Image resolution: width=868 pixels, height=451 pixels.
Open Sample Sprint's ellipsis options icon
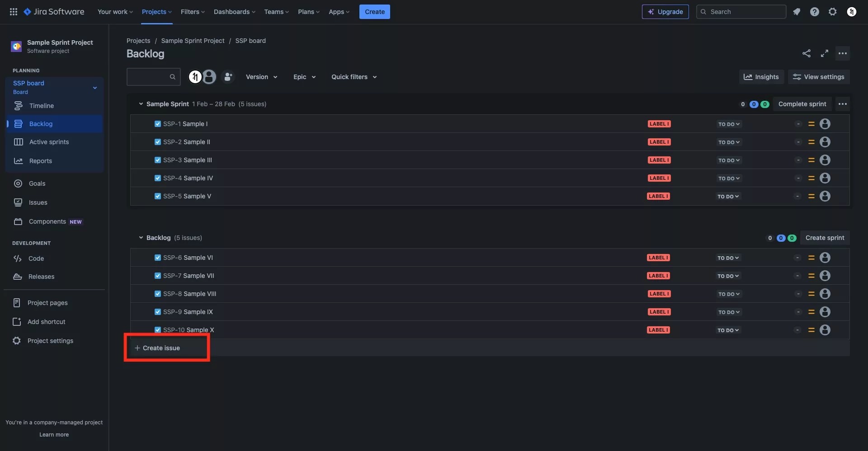click(843, 104)
